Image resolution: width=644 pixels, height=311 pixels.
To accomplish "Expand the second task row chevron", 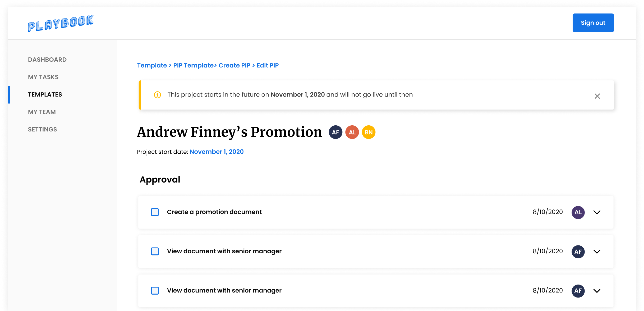I will pyautogui.click(x=597, y=251).
